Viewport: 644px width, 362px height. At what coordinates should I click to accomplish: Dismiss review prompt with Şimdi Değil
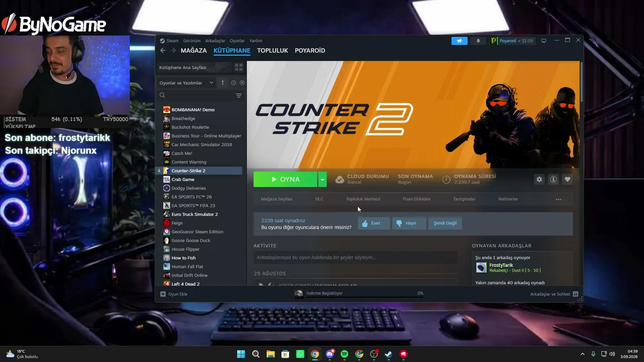point(445,223)
